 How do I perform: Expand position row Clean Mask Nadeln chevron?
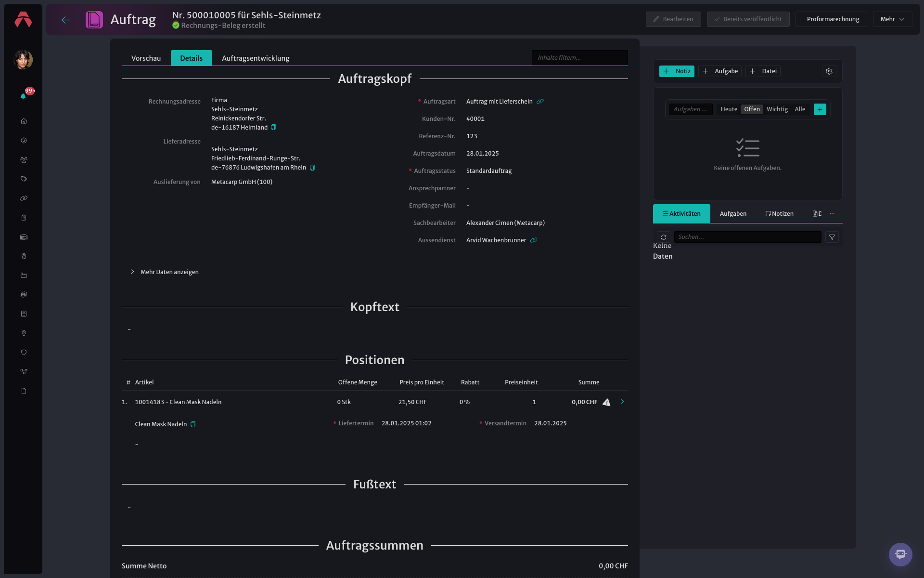[x=622, y=402]
